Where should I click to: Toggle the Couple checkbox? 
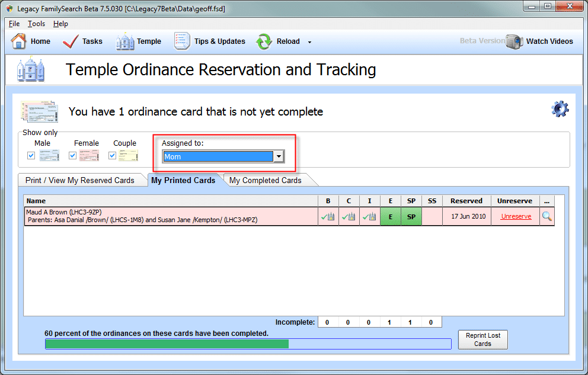pyautogui.click(x=112, y=155)
